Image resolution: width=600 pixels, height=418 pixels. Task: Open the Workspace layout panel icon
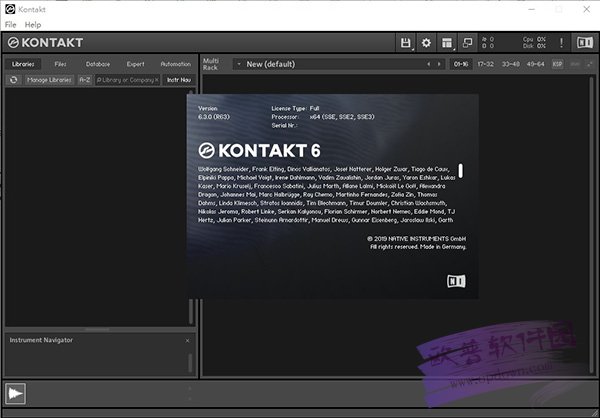pyautogui.click(x=447, y=42)
